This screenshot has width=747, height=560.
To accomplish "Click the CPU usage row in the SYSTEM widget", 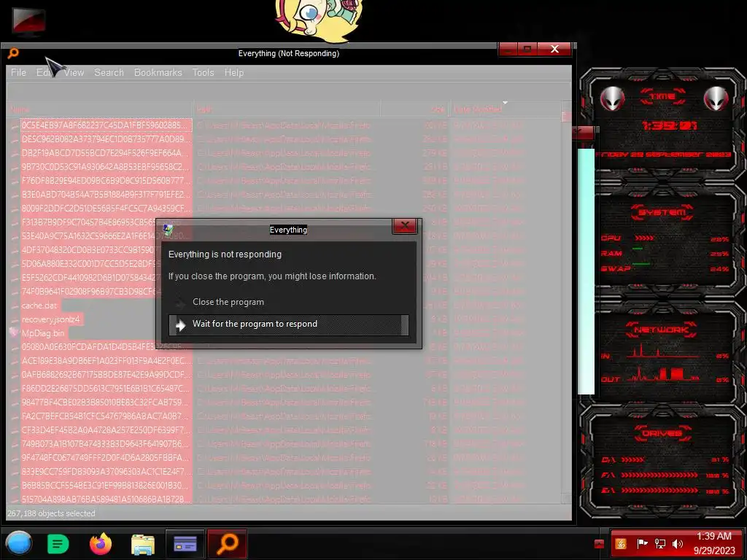I will [665, 238].
